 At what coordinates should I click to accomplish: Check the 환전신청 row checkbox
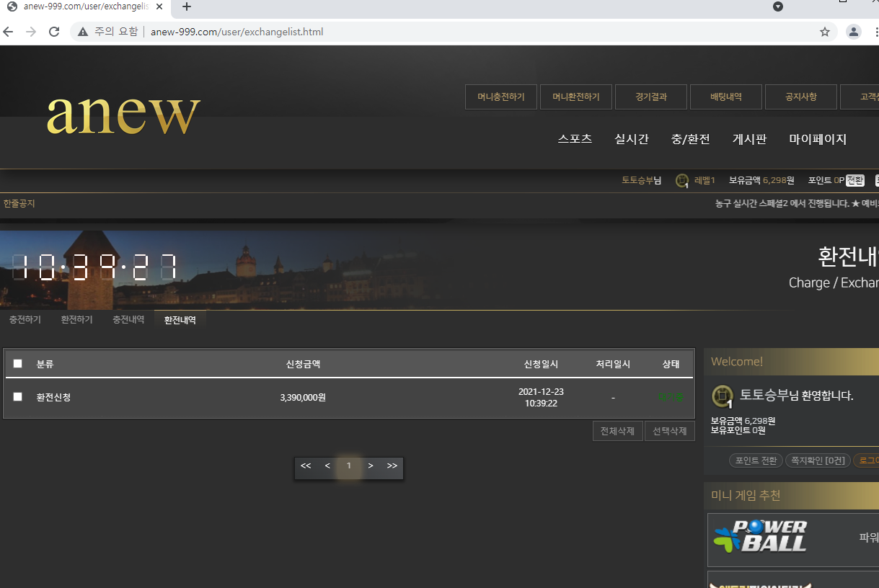[18, 396]
